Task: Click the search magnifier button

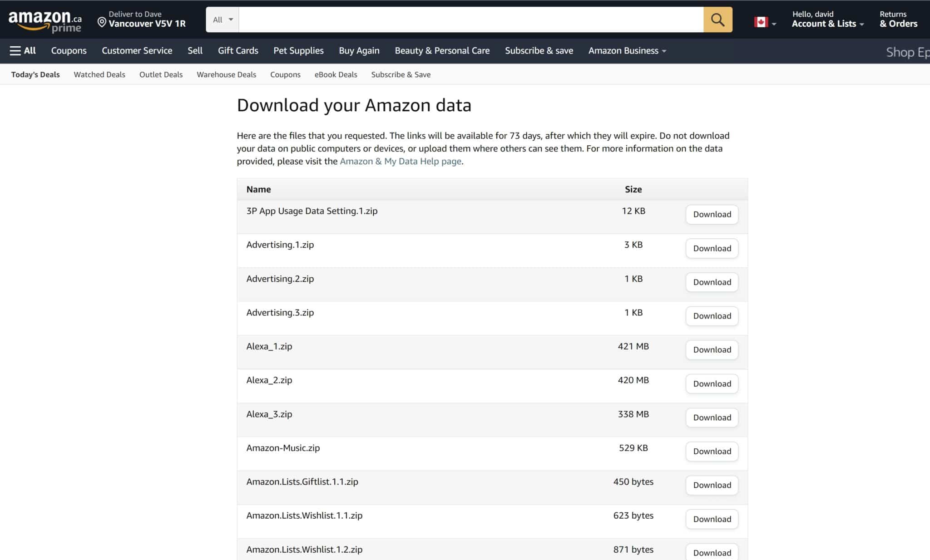Action: (717, 20)
